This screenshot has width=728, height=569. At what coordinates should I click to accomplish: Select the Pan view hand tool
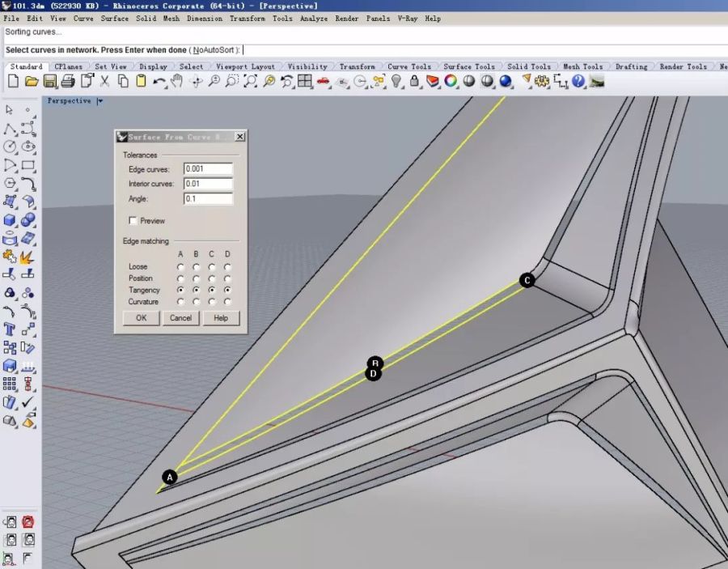176,81
